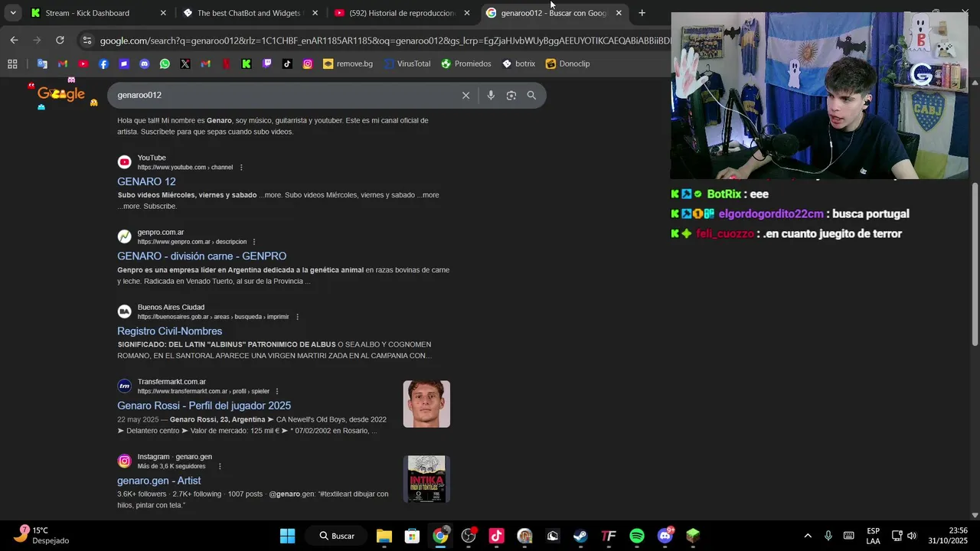Screen dimensions: 980x551
Task: Open the X (Twitter) bookmark icon
Action: [185, 64]
